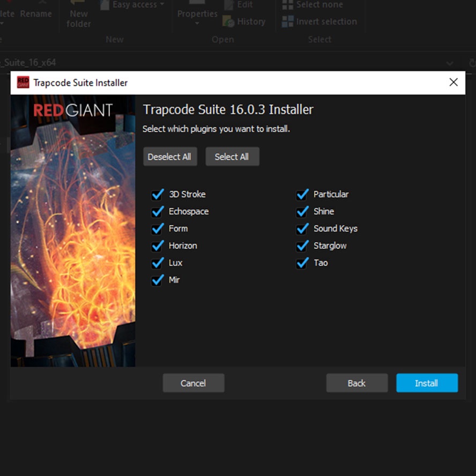Click the Red Giant installer title icon
Viewport: 476px width, 476px height.
pos(23,83)
